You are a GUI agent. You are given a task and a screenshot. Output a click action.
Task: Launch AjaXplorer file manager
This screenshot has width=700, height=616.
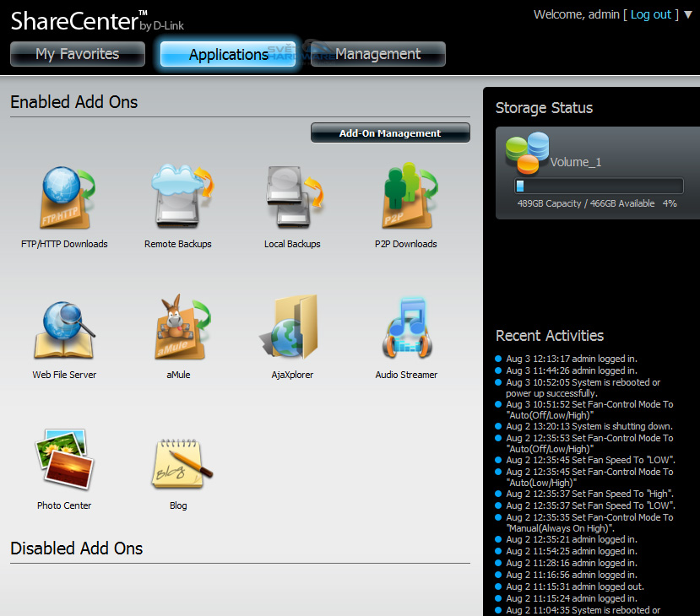pos(292,330)
